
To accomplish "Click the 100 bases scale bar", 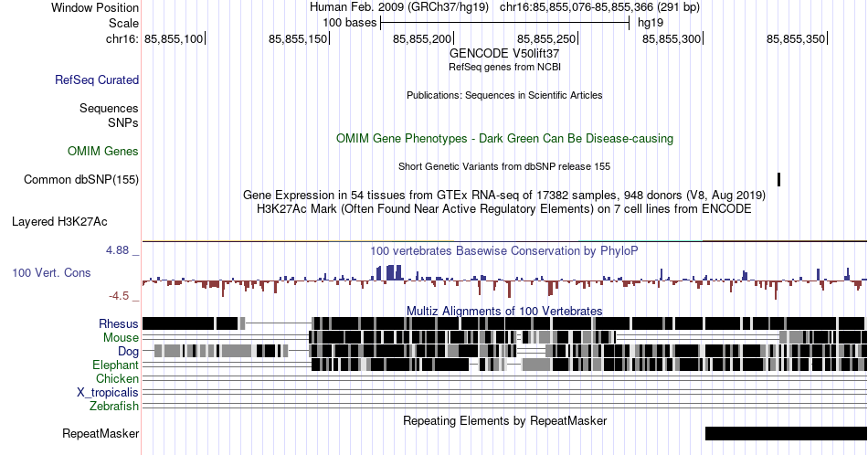I will [505, 23].
